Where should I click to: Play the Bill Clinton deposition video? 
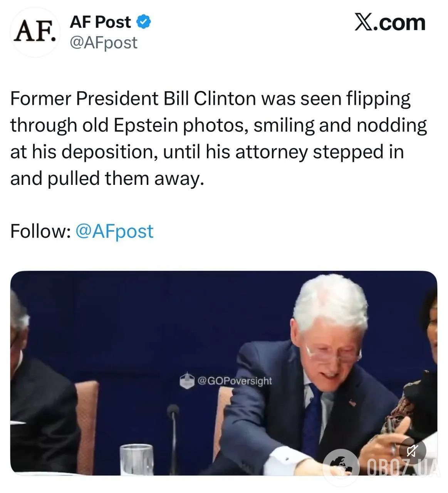tap(223, 373)
